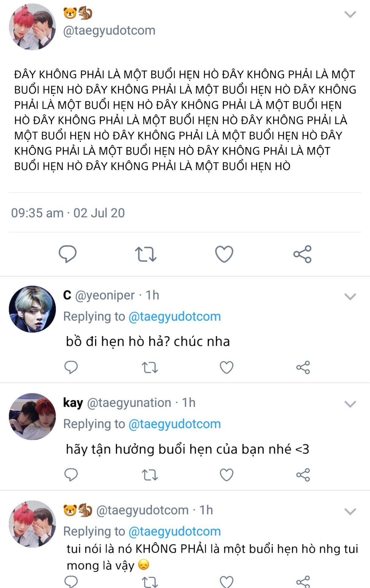Image resolution: width=370 pixels, height=588 pixels.
Task: Reply to @yeoniper's comment
Action: [x=71, y=367]
